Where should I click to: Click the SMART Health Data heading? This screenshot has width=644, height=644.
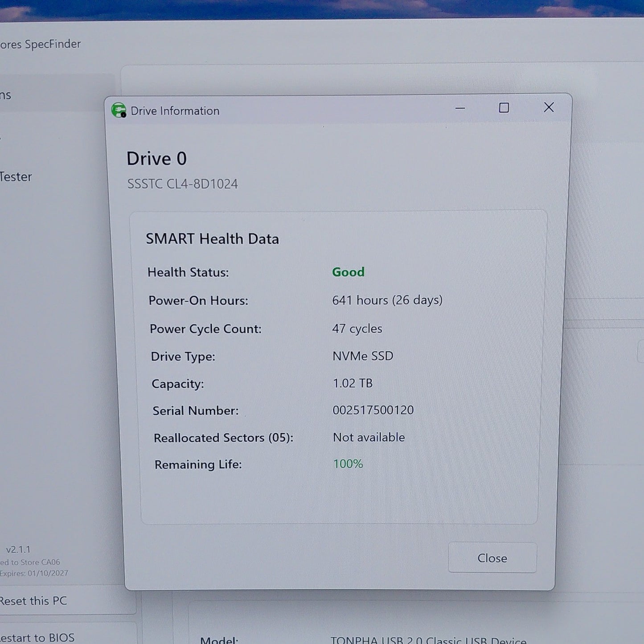tap(212, 239)
